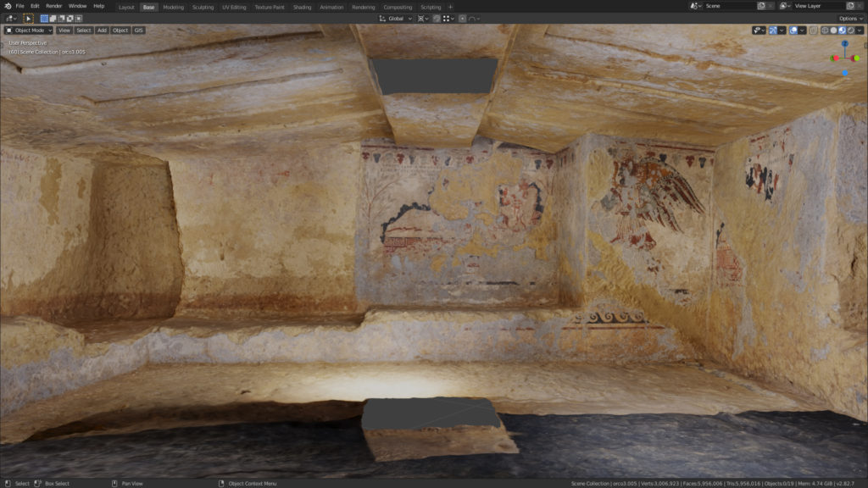Switch to the Layout workspace tab

click(126, 7)
